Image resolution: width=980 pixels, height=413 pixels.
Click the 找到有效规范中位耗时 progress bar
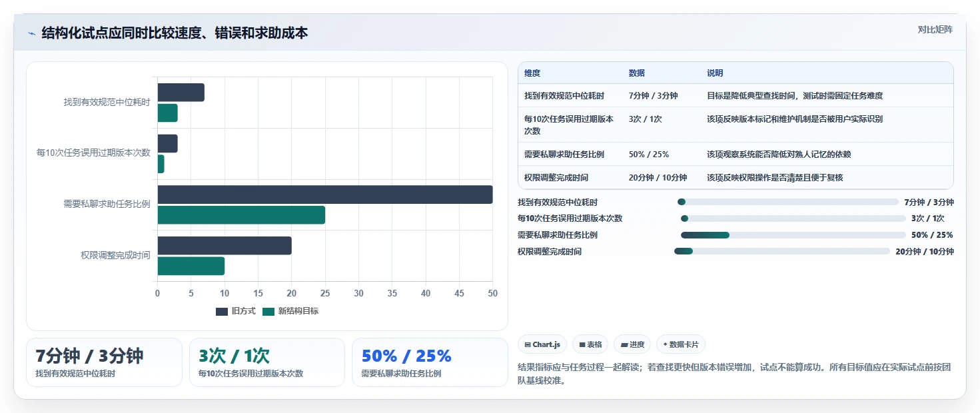pyautogui.click(x=787, y=202)
